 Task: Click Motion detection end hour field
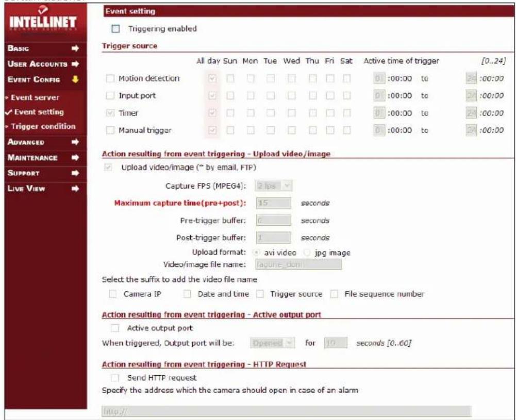click(471, 78)
